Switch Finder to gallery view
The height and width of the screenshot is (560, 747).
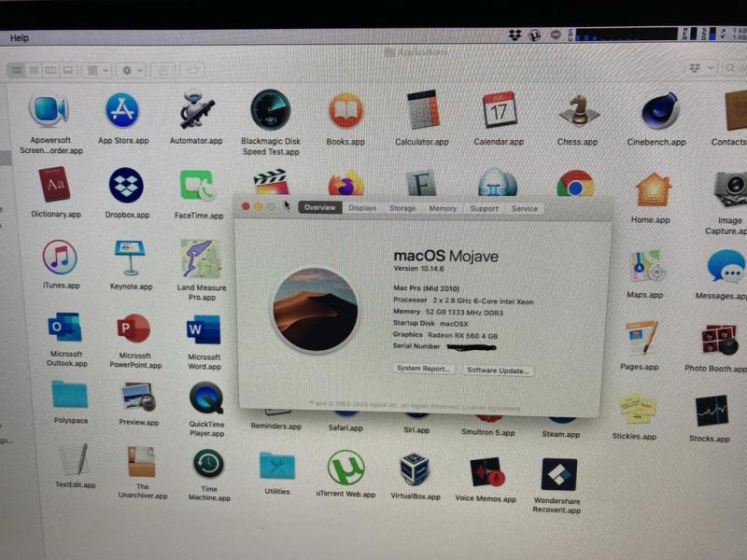coord(68,71)
